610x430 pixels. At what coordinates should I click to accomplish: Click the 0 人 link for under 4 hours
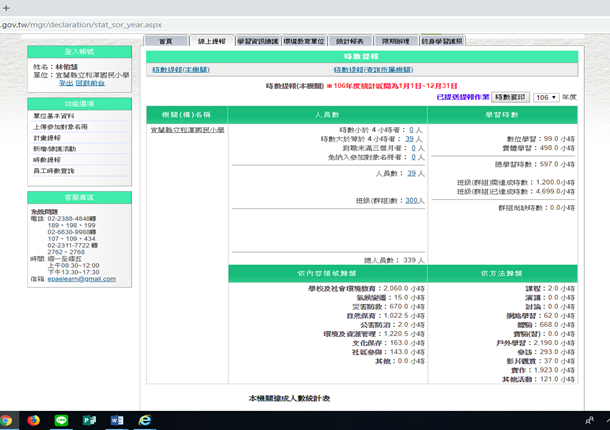coord(412,130)
